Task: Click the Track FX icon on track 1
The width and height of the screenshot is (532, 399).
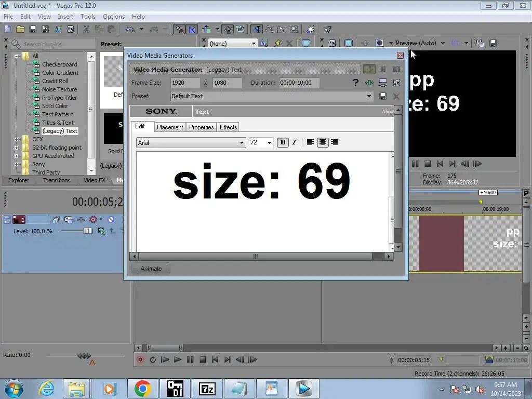Action: 81,220
